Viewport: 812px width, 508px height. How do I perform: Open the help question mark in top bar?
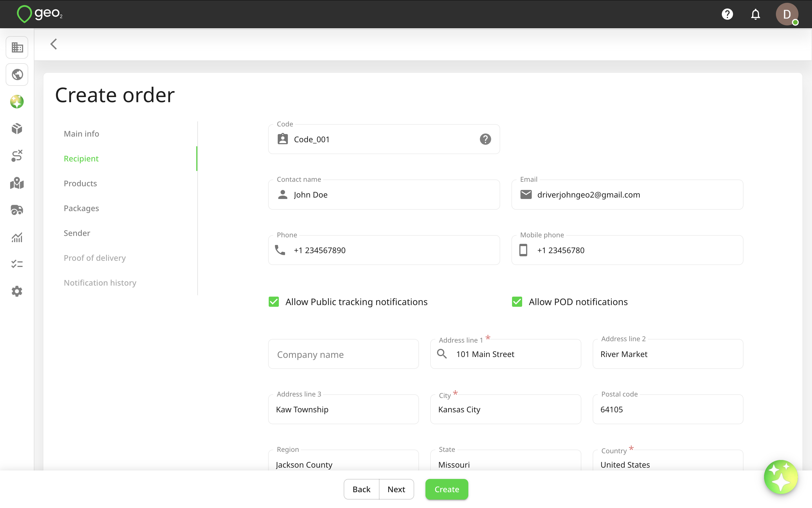tap(727, 14)
